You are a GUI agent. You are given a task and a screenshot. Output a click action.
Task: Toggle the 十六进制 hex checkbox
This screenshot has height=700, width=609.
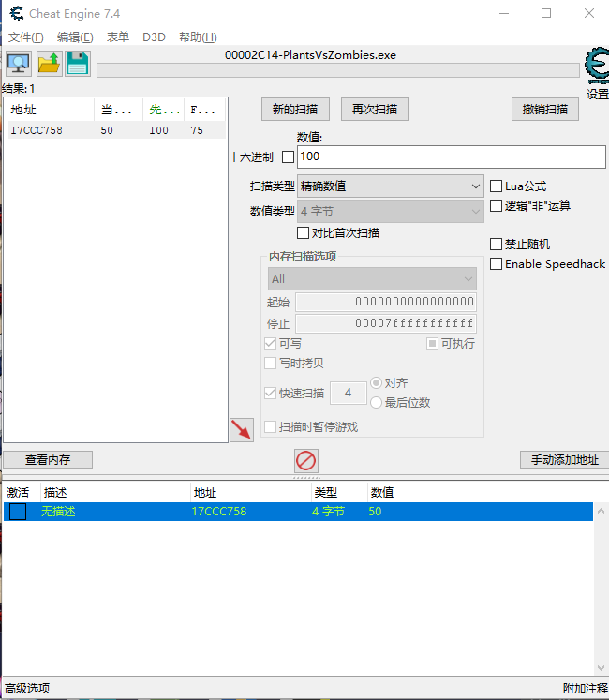tap(288, 156)
